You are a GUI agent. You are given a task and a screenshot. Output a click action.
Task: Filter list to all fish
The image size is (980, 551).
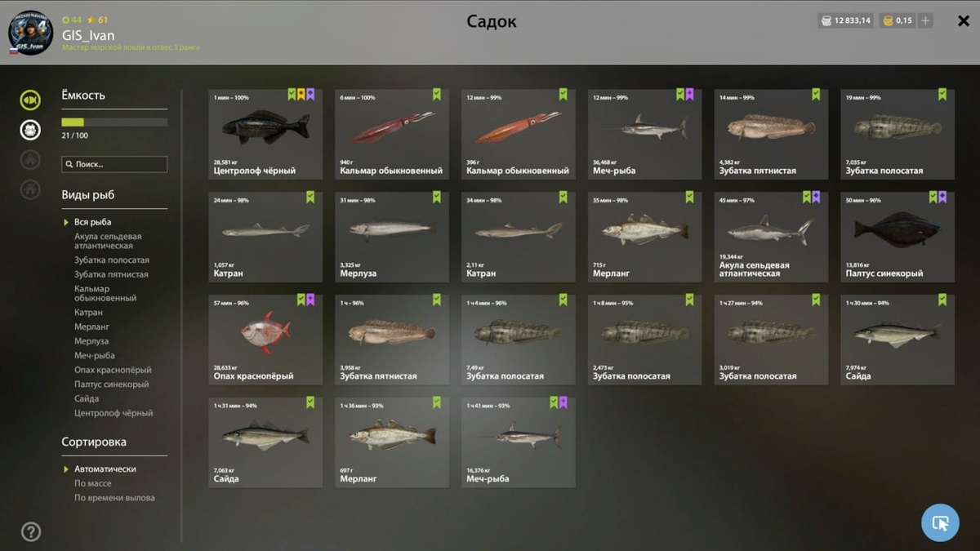[92, 222]
